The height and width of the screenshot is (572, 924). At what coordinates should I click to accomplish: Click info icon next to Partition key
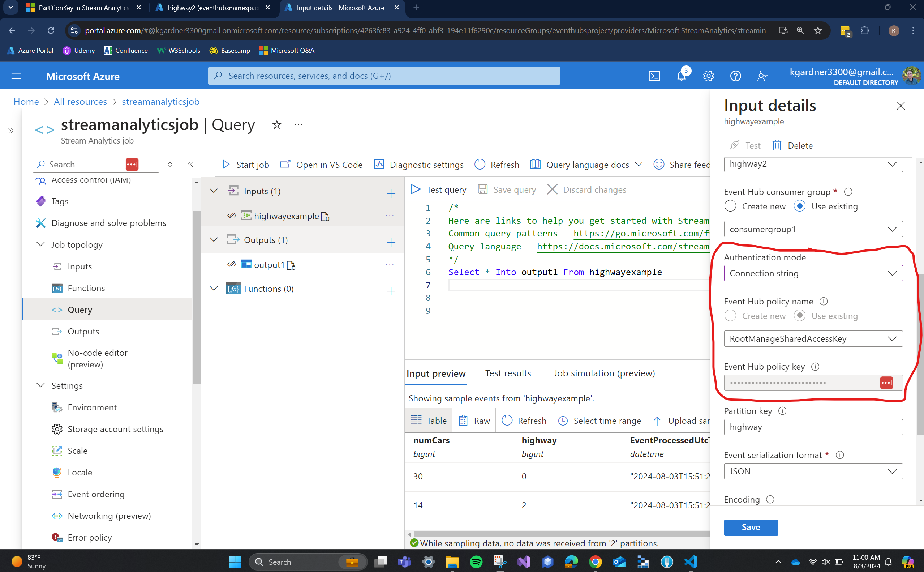783,411
